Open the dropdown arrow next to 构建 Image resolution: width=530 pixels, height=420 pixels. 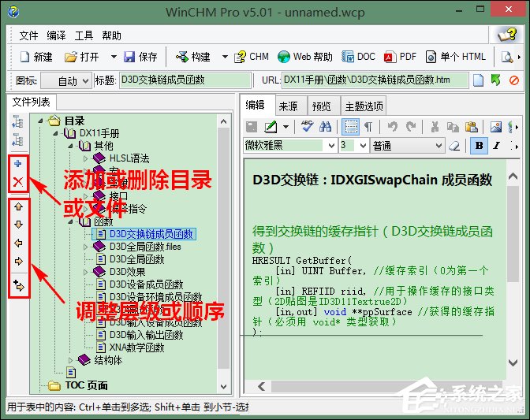point(225,57)
